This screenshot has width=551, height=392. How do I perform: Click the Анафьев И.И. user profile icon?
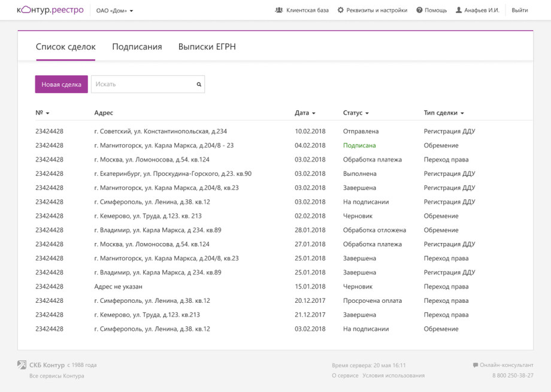pos(459,10)
